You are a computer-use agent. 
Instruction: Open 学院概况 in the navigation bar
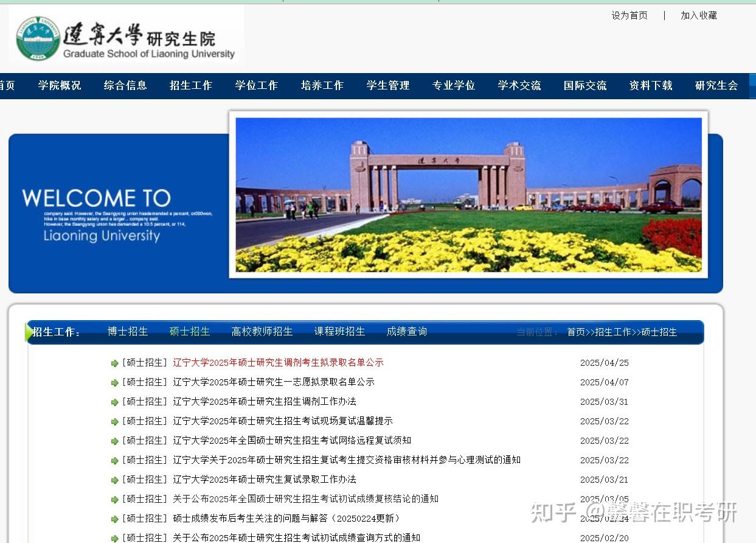click(x=60, y=86)
